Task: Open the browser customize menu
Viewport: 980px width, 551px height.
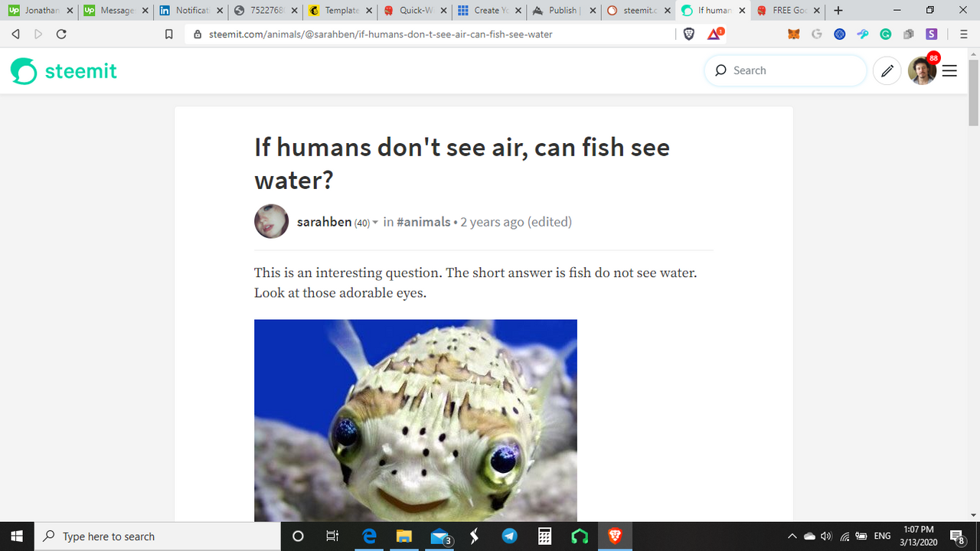Action: pyautogui.click(x=964, y=34)
